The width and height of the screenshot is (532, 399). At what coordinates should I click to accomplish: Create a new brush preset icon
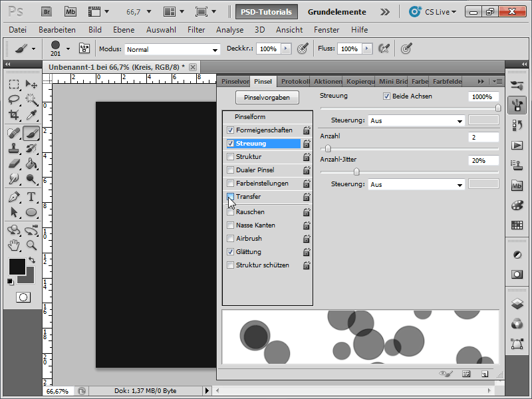click(x=485, y=374)
